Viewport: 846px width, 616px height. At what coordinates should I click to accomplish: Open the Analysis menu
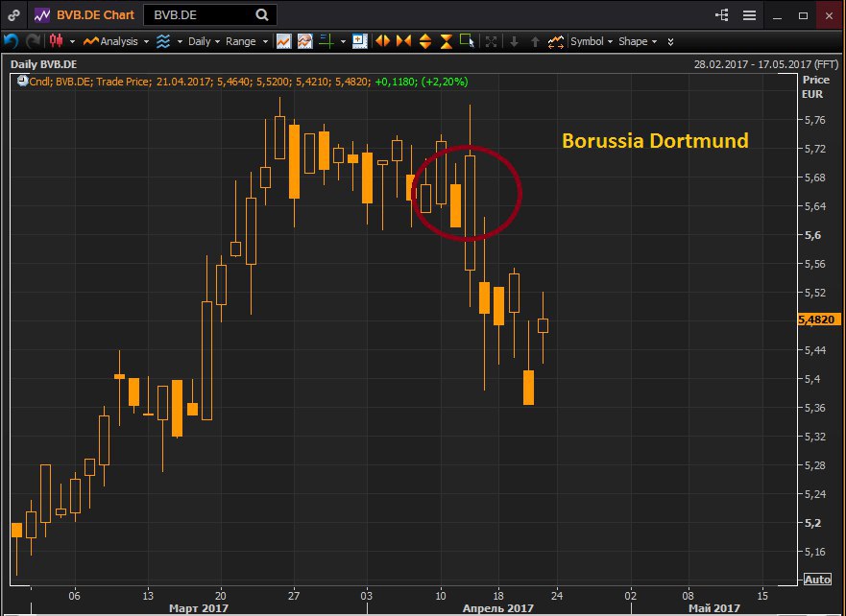(111, 41)
